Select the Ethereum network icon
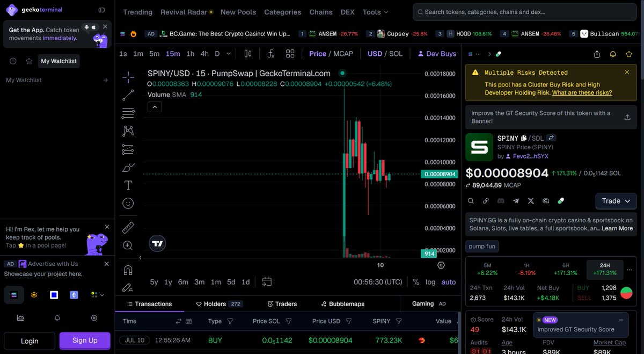The width and height of the screenshot is (644, 354). pos(74,295)
